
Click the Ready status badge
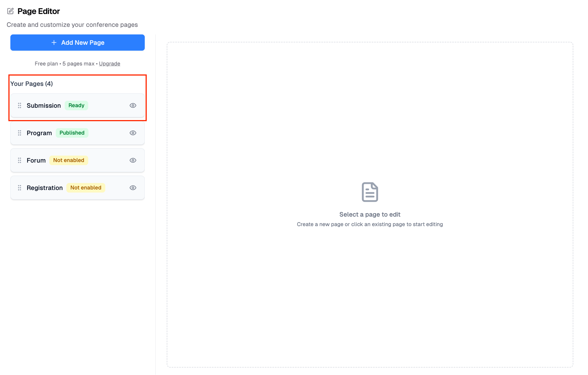coord(76,106)
